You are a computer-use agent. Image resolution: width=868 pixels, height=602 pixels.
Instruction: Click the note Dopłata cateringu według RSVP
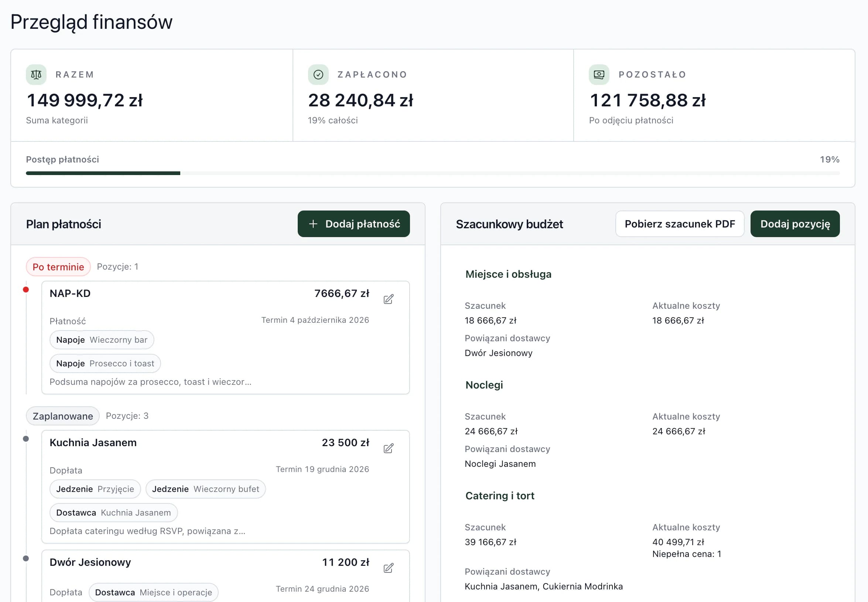[x=147, y=531]
